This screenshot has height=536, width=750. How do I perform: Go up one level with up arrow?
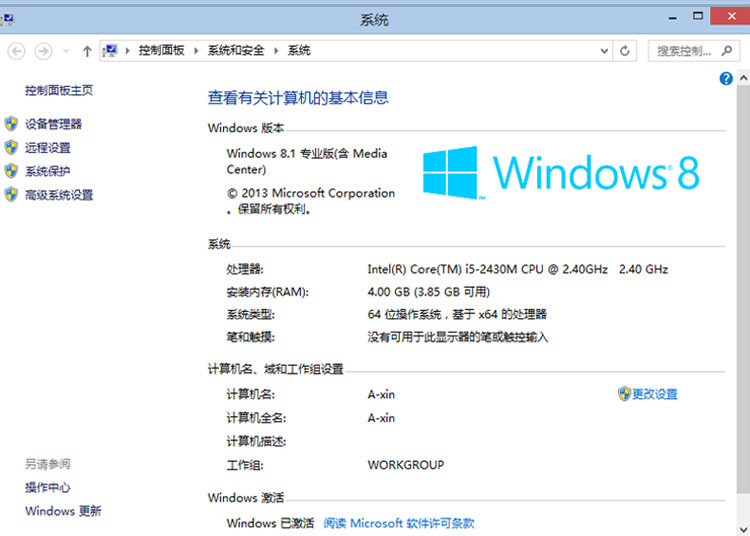tap(87, 51)
